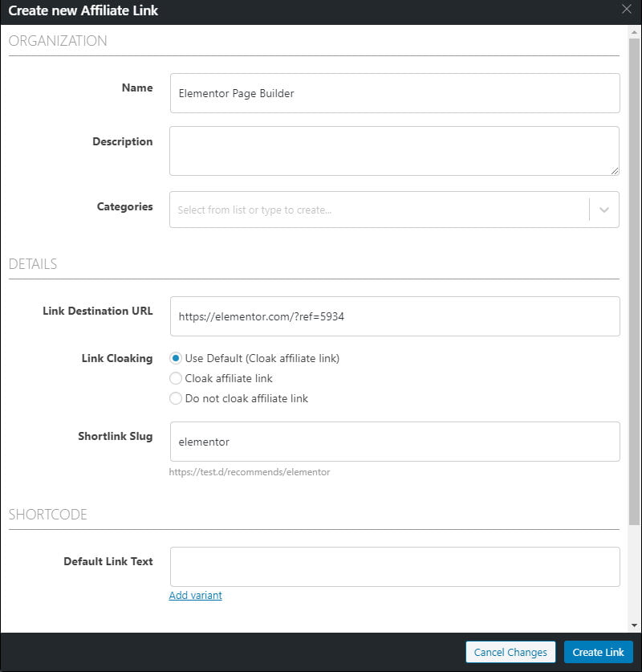642x672 pixels.
Task: Click the vertical scrollbar thumb
Action: tap(634, 282)
